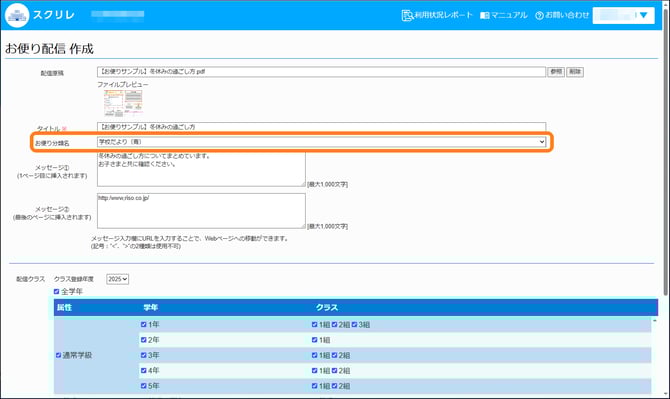This screenshot has width=670, height=399.
Task: Click the 参照 browse button
Action: tap(556, 72)
